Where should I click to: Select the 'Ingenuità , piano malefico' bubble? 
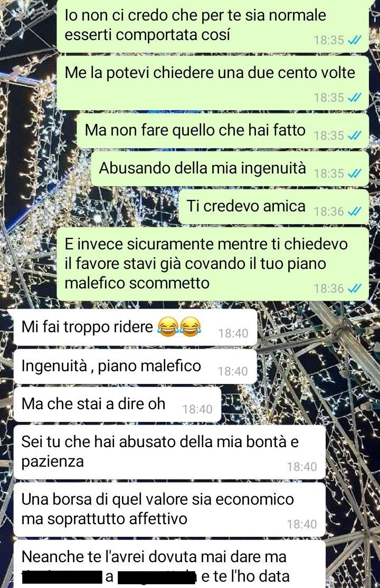(136, 366)
